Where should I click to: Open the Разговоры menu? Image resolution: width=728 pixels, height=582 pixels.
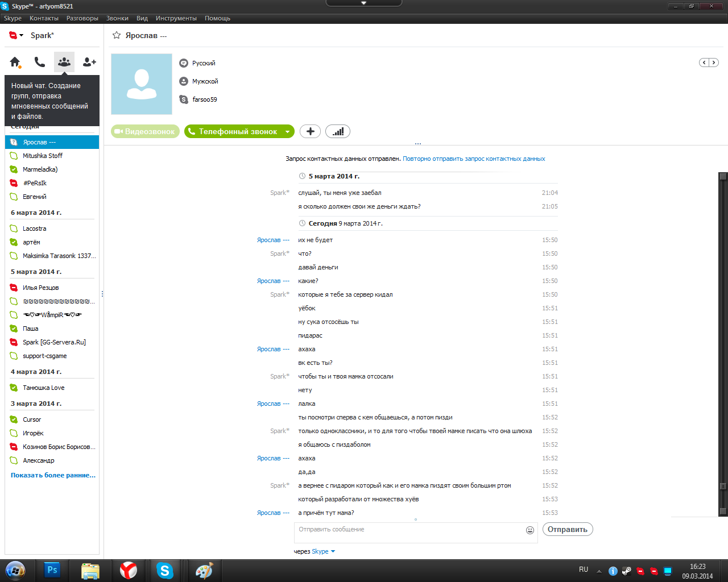82,18
